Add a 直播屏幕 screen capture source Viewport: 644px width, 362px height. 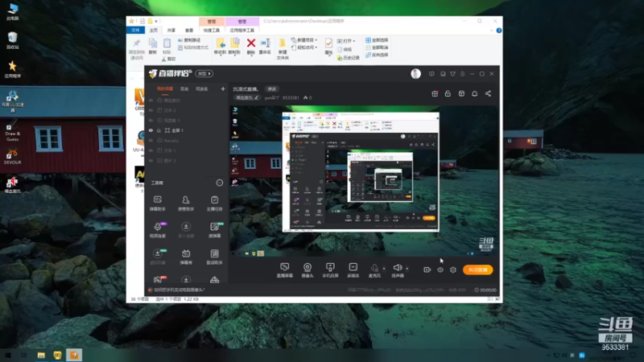coord(285,270)
